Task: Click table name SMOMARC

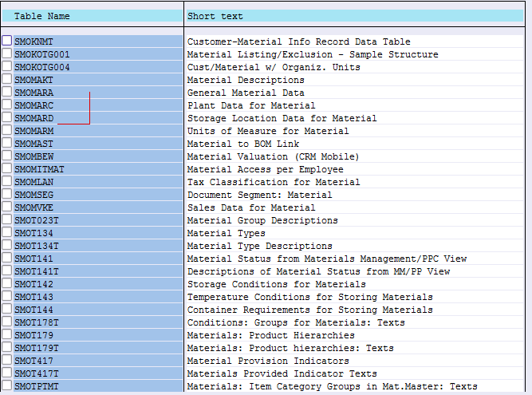Action: click(33, 105)
